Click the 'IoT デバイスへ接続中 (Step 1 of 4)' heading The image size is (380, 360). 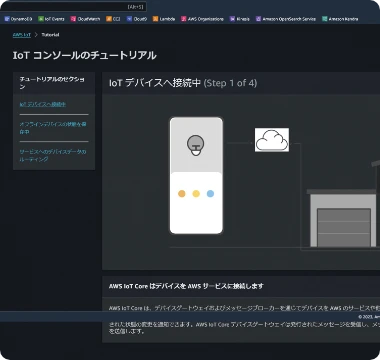point(183,83)
